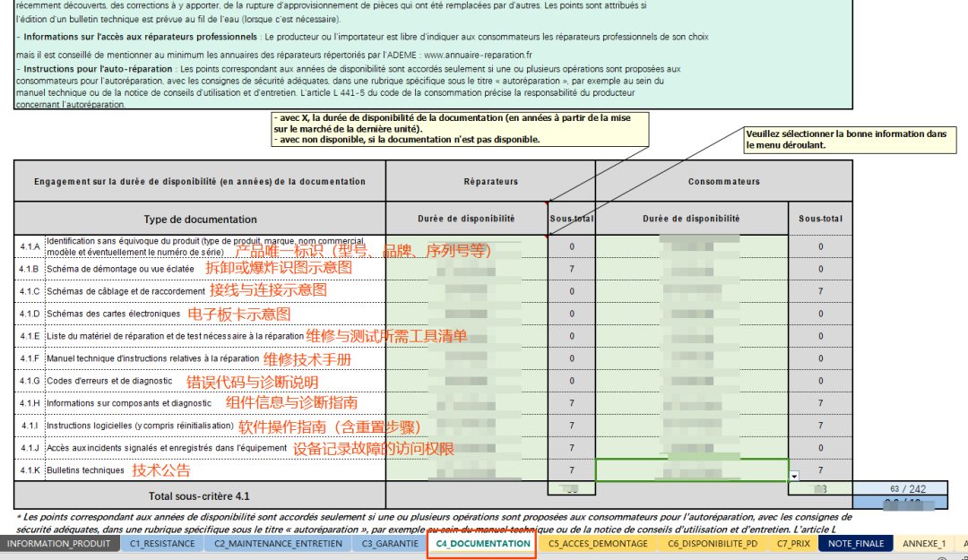
Task: Open the INFORMATION_PRODUIT sheet tab
Action: coord(58,543)
